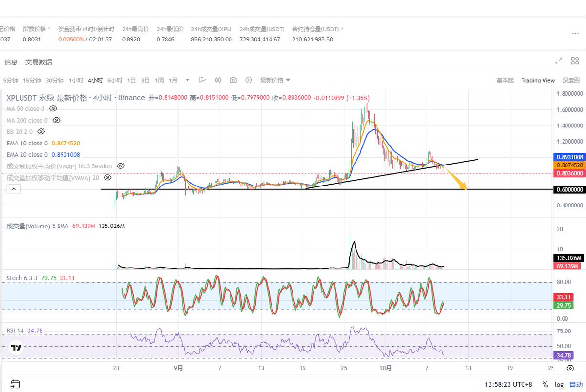Image resolution: width=586 pixels, height=392 pixels.
Task: Collapse the indicator legend with chevron button
Action: click(13, 189)
